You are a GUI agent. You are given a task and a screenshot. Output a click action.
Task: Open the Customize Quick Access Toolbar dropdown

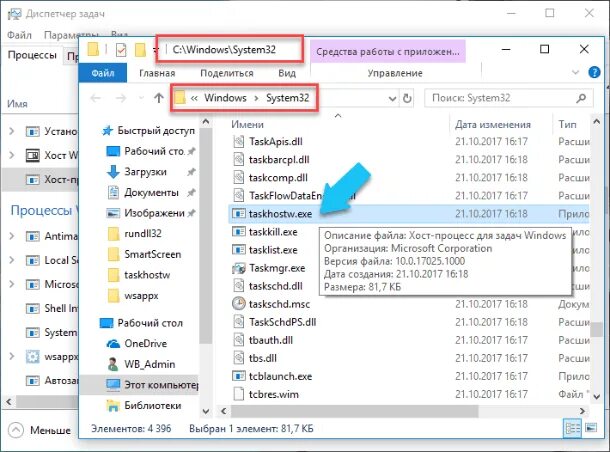pyautogui.click(x=156, y=50)
